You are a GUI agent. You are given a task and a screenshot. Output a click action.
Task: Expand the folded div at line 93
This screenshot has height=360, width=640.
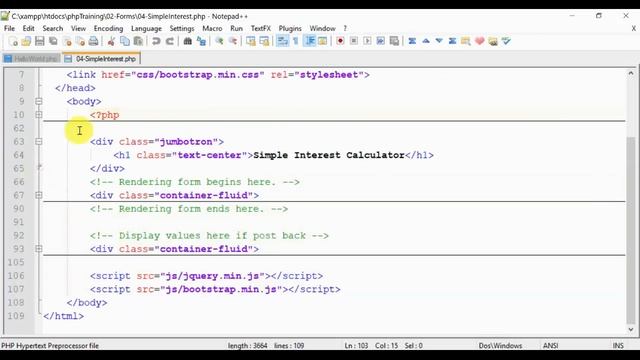pyautogui.click(x=38, y=249)
